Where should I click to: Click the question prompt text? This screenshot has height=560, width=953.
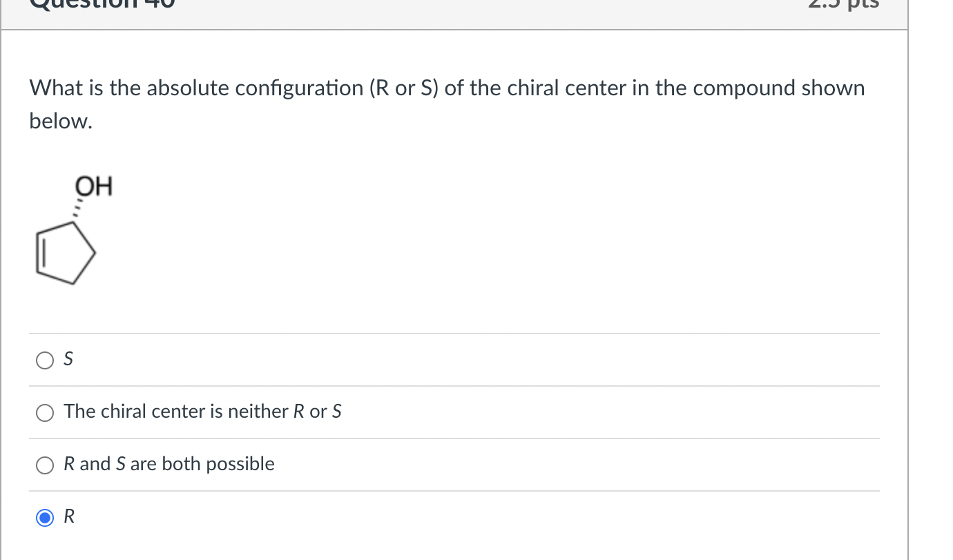pos(446,88)
